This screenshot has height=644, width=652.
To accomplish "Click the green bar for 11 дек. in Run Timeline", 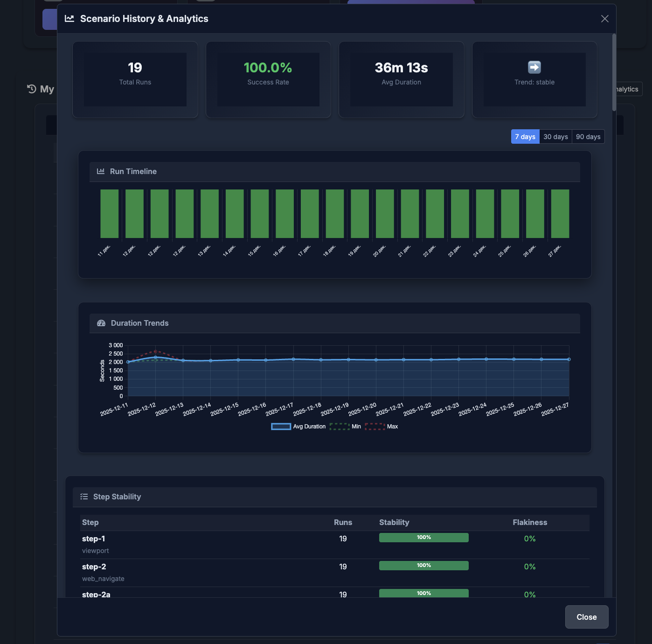I will coord(109,213).
